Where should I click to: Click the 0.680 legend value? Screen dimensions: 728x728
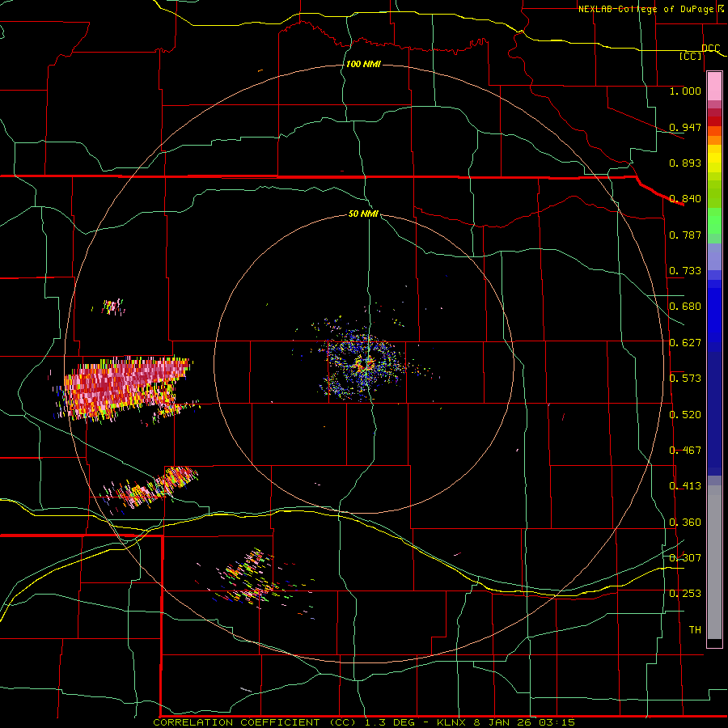[685, 307]
